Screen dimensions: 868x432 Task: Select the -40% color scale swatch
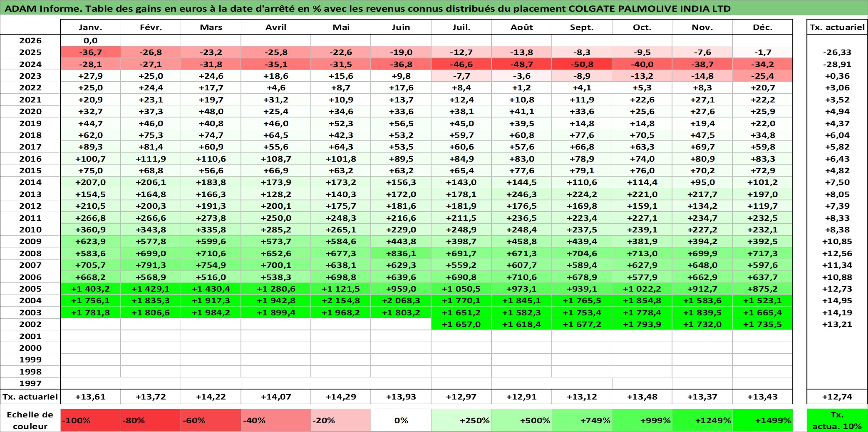(x=276, y=420)
